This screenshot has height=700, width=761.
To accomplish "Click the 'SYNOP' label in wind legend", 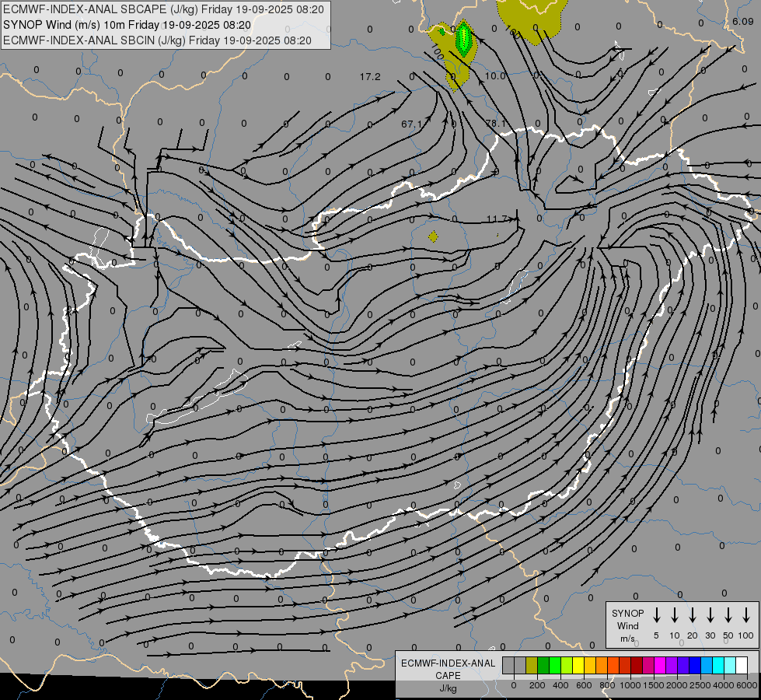I will coord(627,614).
